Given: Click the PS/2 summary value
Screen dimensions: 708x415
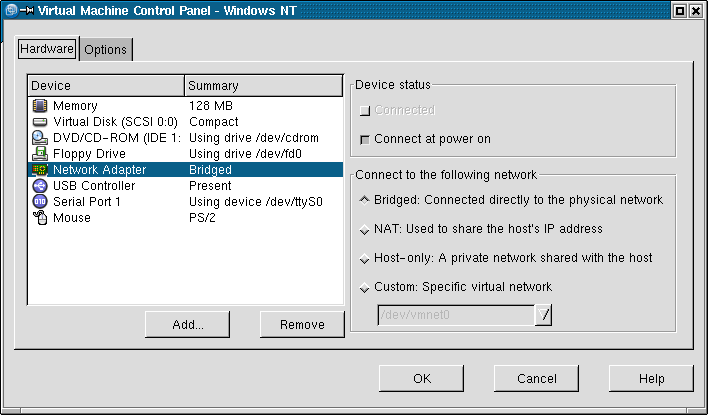Looking at the screenshot, I should coord(202,218).
